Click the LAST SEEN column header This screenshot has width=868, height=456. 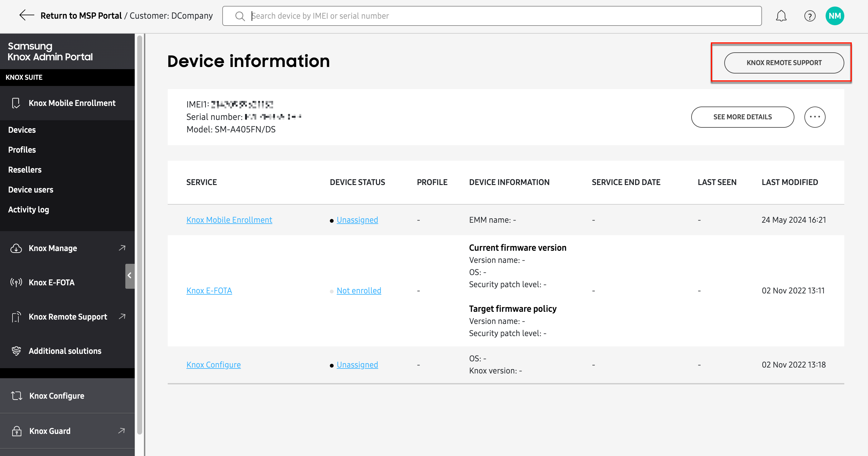coord(717,182)
